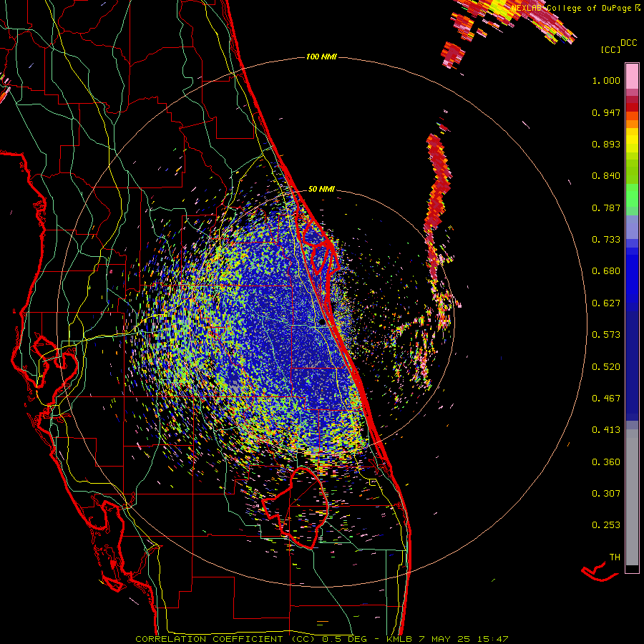Pick the yellow color bar segment
Viewport: 644px width, 644px height.
click(x=632, y=141)
